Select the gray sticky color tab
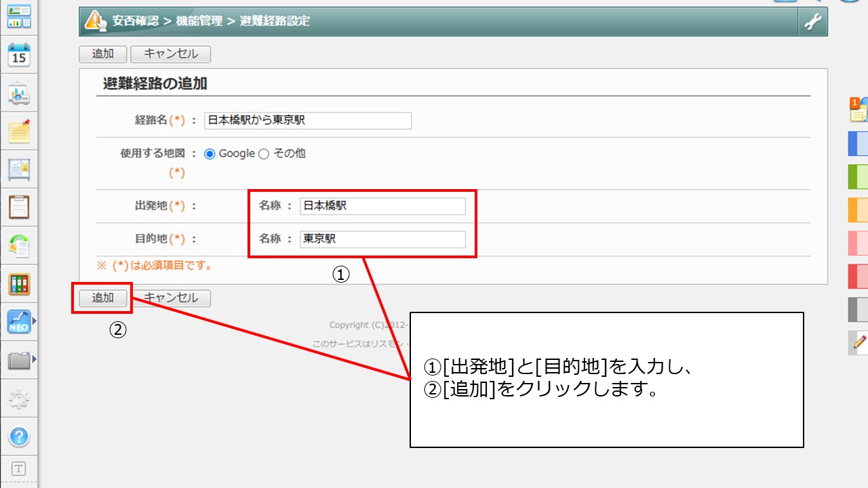868x488 pixels. coord(858,310)
